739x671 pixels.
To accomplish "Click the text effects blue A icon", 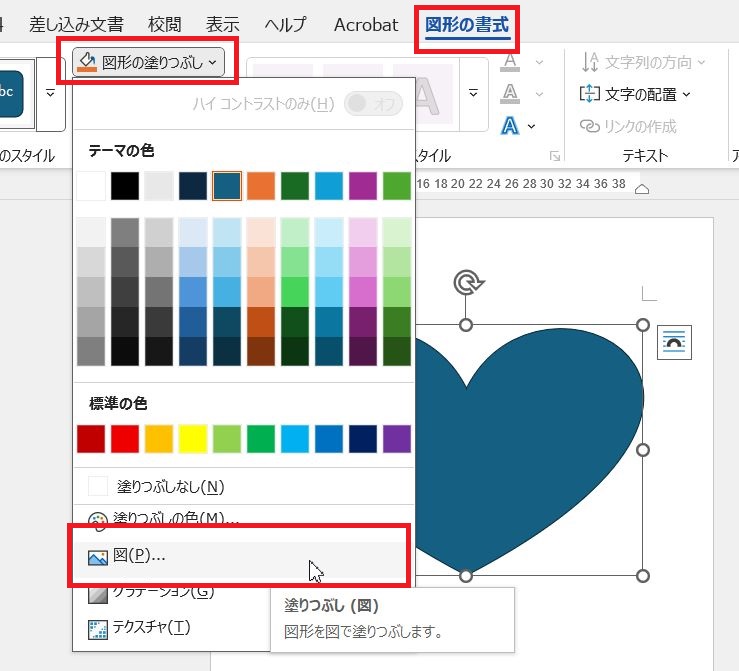I will tap(510, 126).
